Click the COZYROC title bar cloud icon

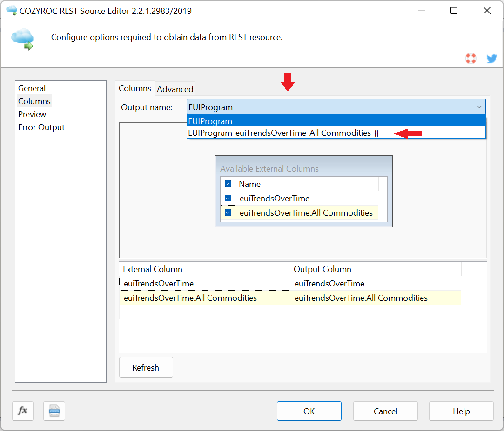(12, 10)
